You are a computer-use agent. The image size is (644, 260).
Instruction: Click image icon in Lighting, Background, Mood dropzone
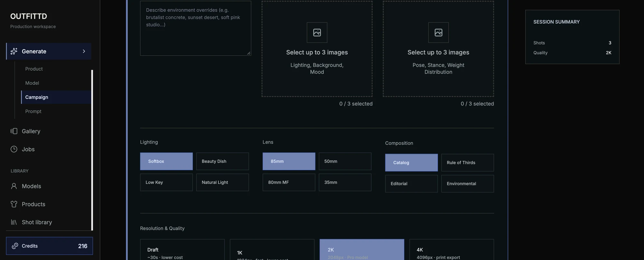tap(317, 33)
